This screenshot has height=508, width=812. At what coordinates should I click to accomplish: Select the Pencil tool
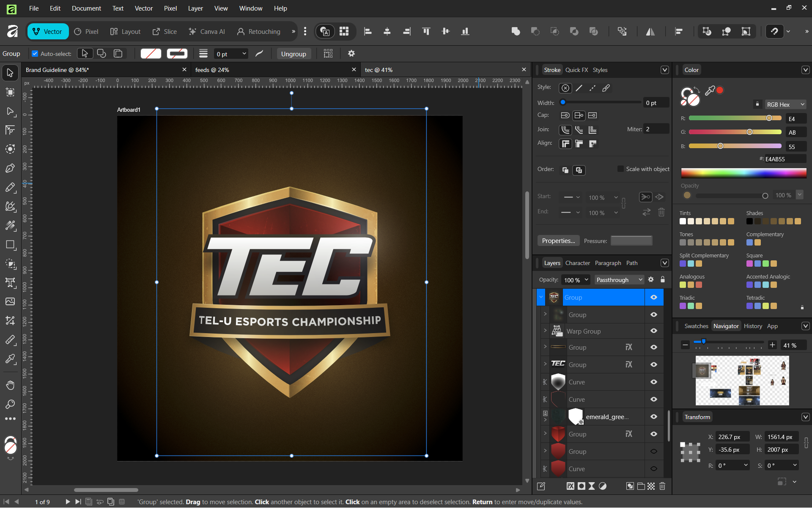[10, 187]
